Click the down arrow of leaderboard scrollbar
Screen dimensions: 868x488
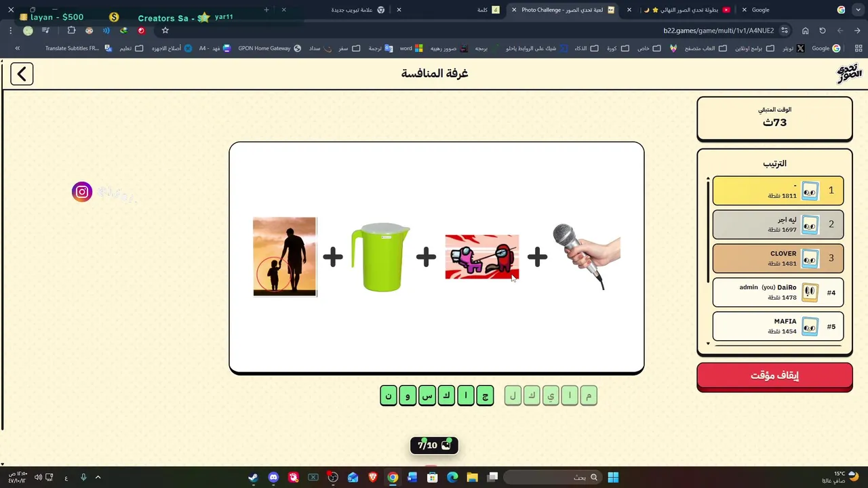pyautogui.click(x=708, y=344)
